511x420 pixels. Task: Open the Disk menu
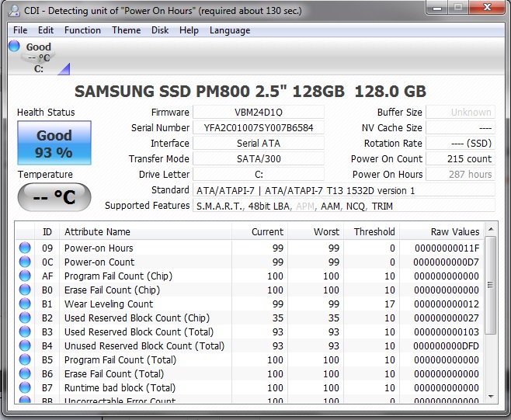pos(160,30)
